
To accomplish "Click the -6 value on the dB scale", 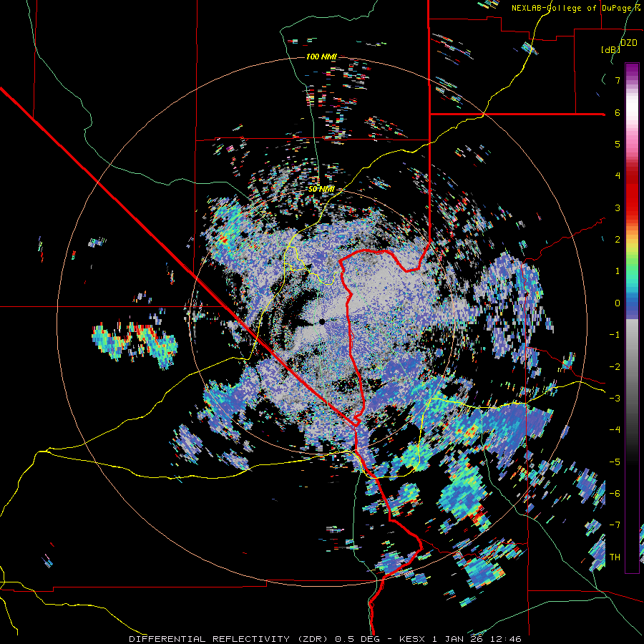I will [615, 493].
